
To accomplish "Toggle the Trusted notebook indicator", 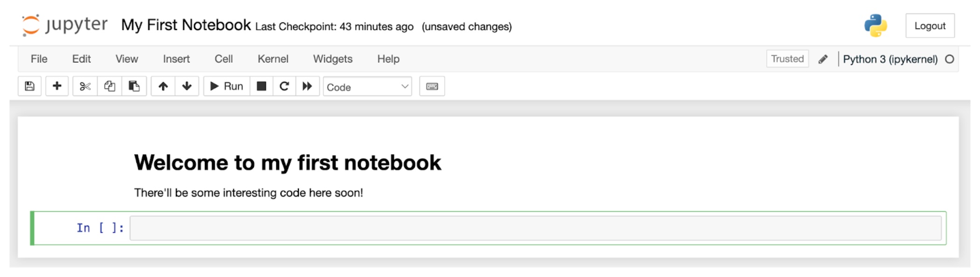I will [x=787, y=59].
